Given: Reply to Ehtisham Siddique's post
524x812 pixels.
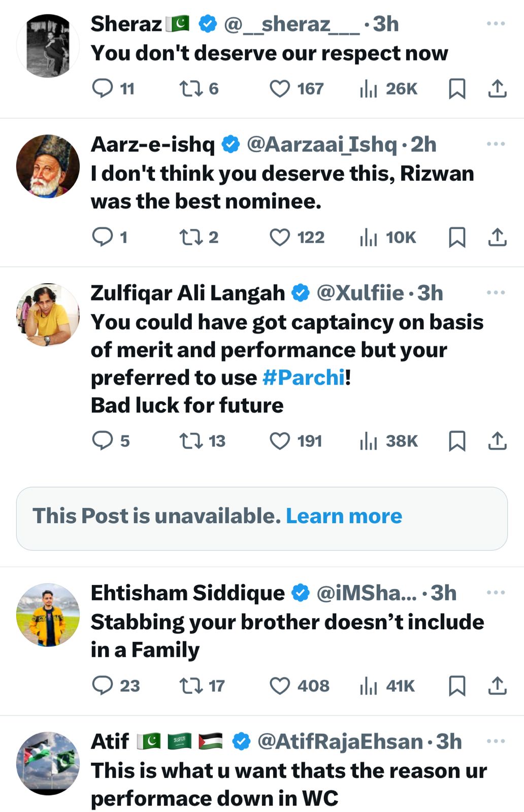Looking at the screenshot, I should click(103, 685).
